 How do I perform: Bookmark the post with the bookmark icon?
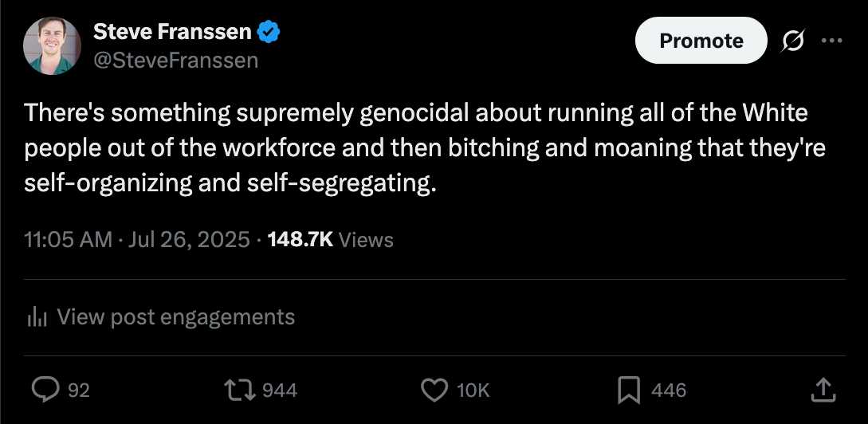point(629,391)
